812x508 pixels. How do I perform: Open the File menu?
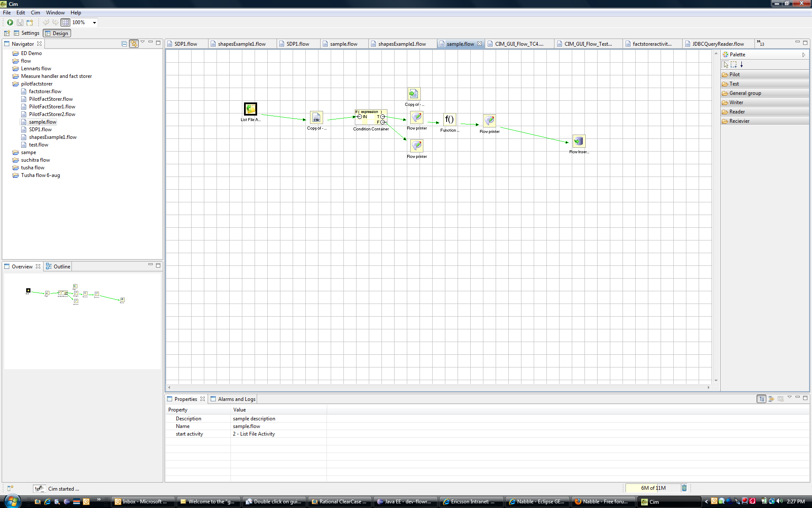point(7,13)
